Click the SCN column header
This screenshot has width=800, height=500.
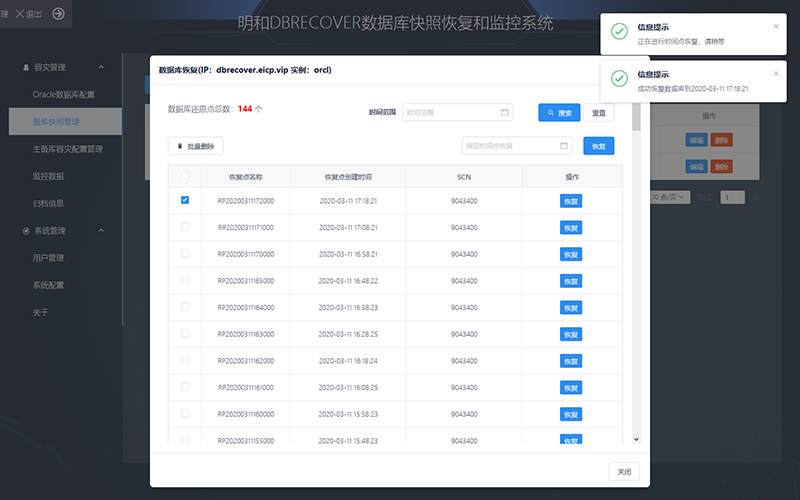click(464, 177)
